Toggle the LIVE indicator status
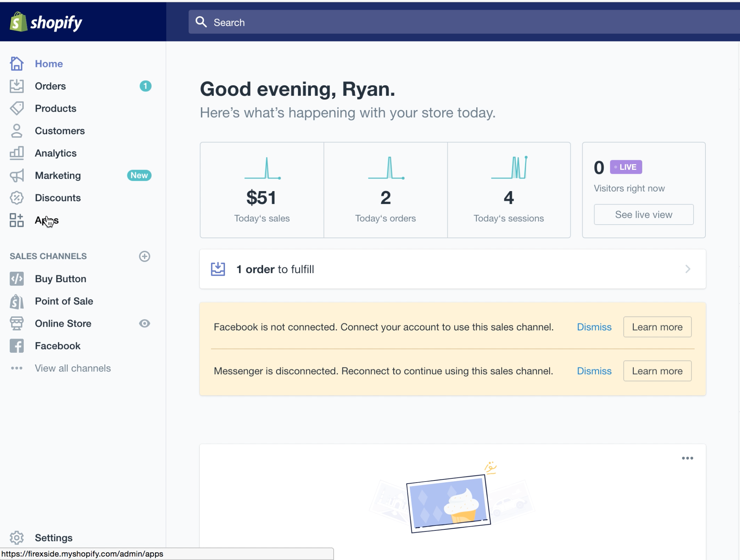Image resolution: width=740 pixels, height=560 pixels. click(626, 167)
